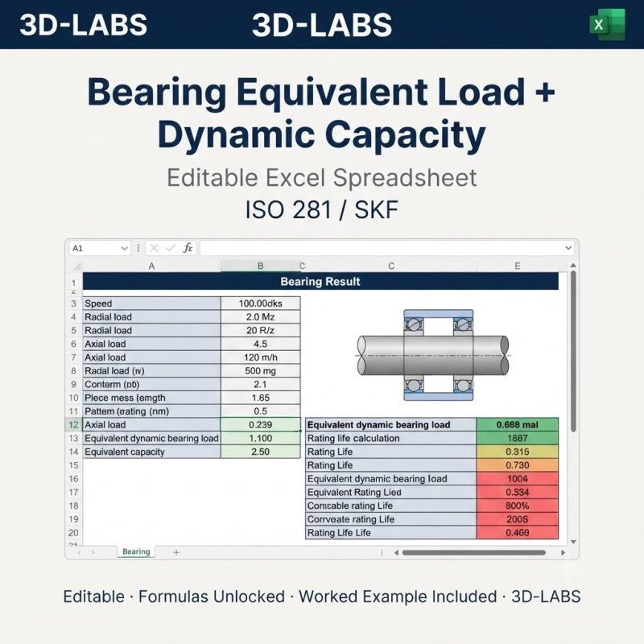Click the next sheet navigation arrow
The height and width of the screenshot is (644, 644).
(93, 552)
